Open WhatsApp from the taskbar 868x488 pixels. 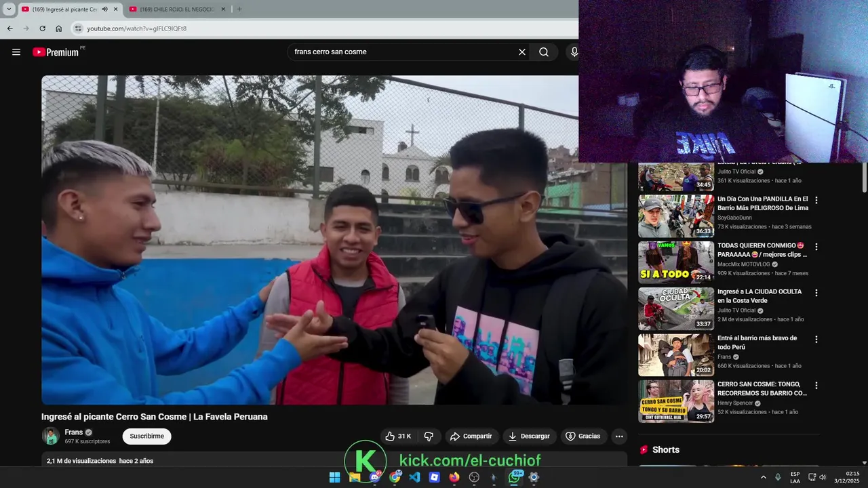[514, 477]
